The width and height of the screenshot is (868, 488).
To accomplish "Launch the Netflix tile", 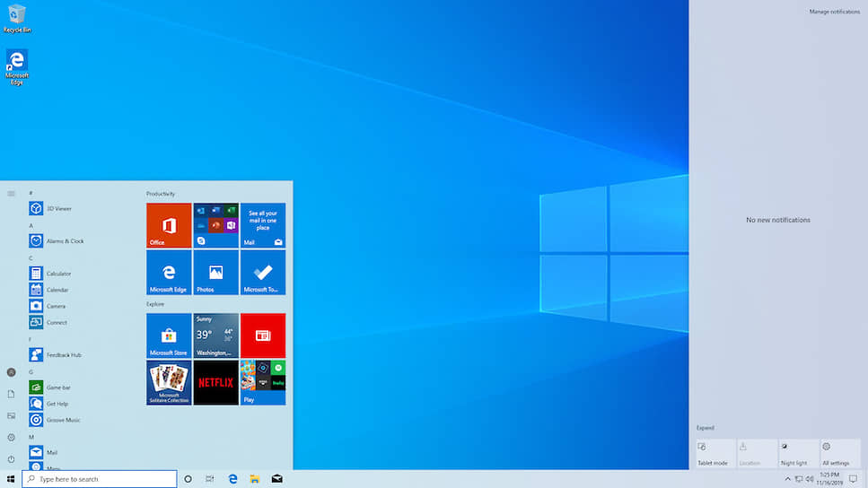I will point(215,383).
